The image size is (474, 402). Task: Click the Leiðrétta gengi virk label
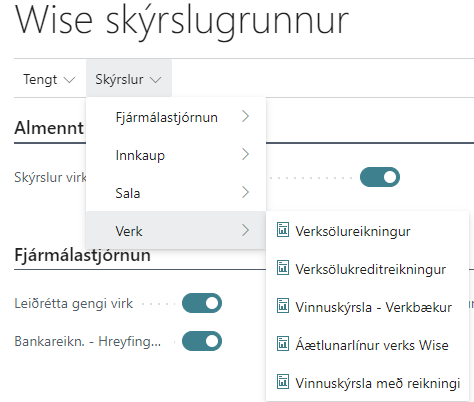(x=74, y=304)
